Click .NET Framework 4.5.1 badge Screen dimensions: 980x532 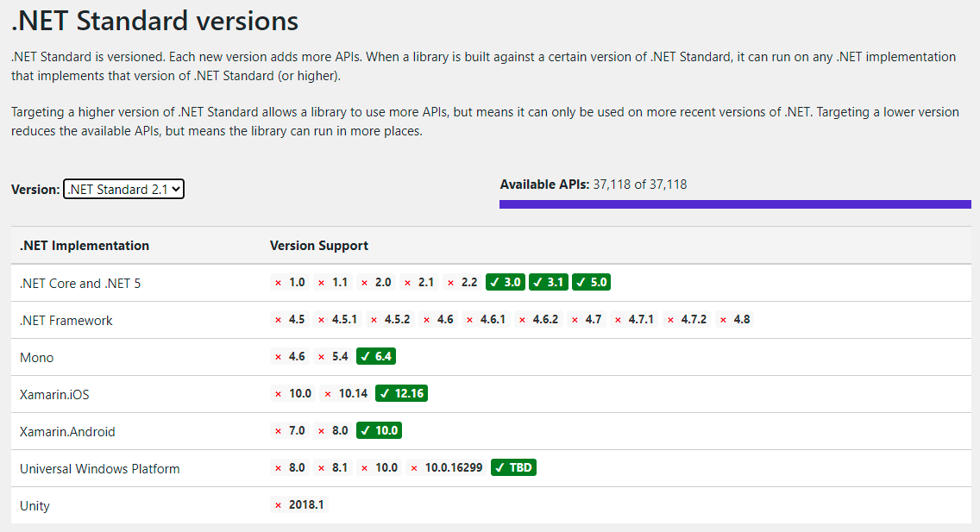338,320
